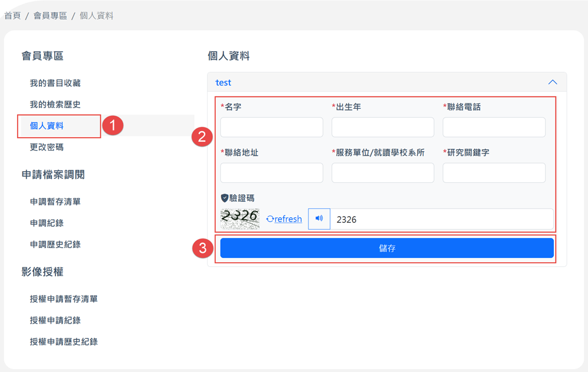The image size is (588, 372).
Task: Click the 驗證碼 captcha input field
Action: (x=442, y=219)
